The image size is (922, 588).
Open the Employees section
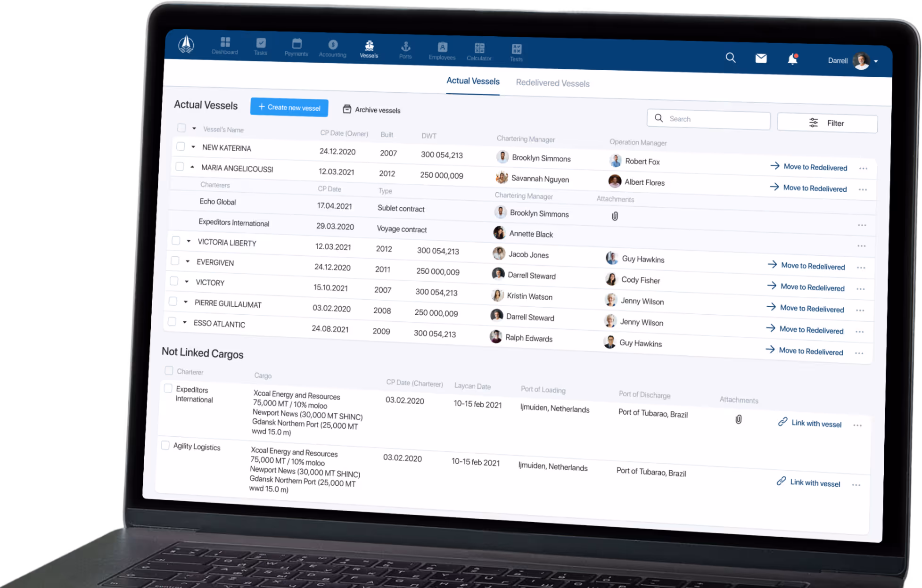point(442,50)
